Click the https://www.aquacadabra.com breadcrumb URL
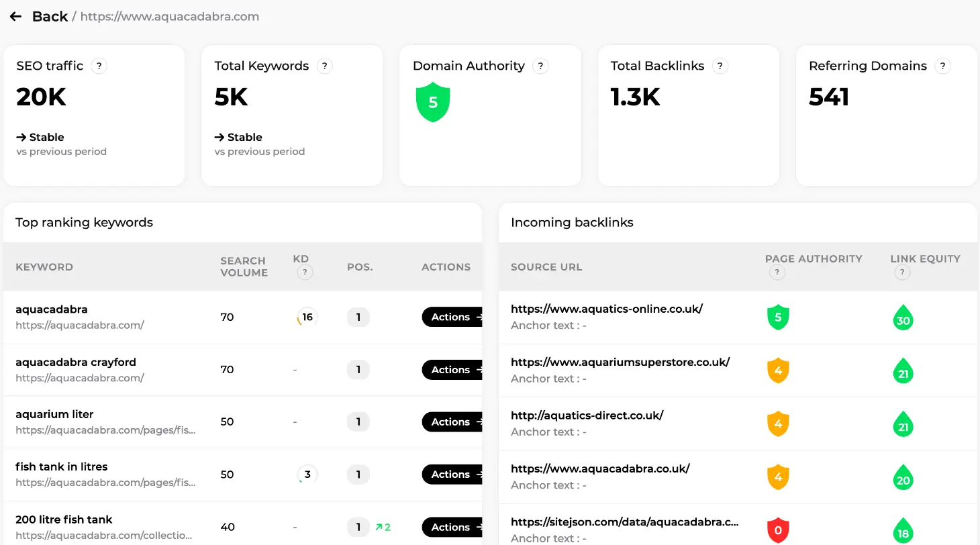This screenshot has height=545, width=980. pos(170,16)
